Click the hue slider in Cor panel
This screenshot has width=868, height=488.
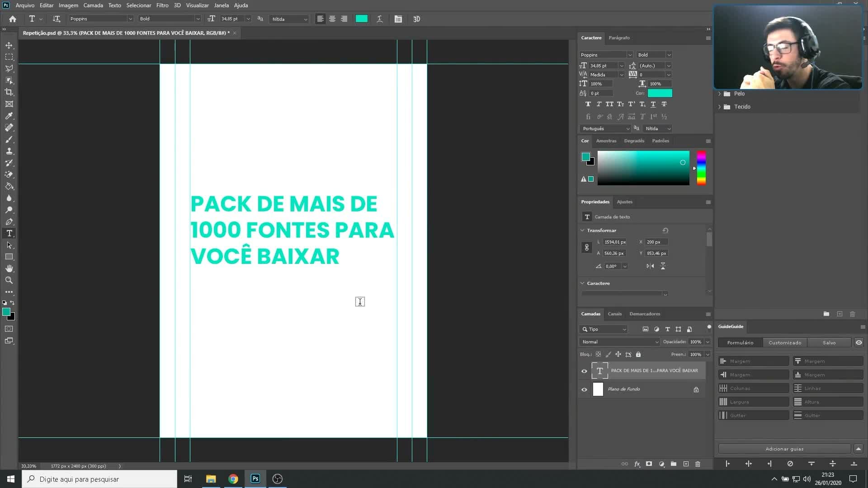click(x=701, y=168)
